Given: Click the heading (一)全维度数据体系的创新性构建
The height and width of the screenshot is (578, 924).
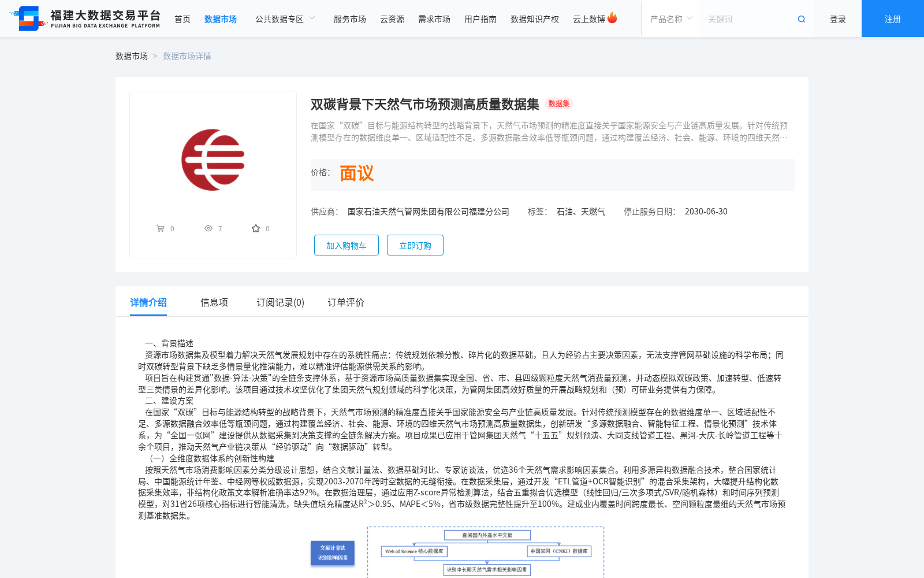Looking at the screenshot, I should tap(210, 458).
